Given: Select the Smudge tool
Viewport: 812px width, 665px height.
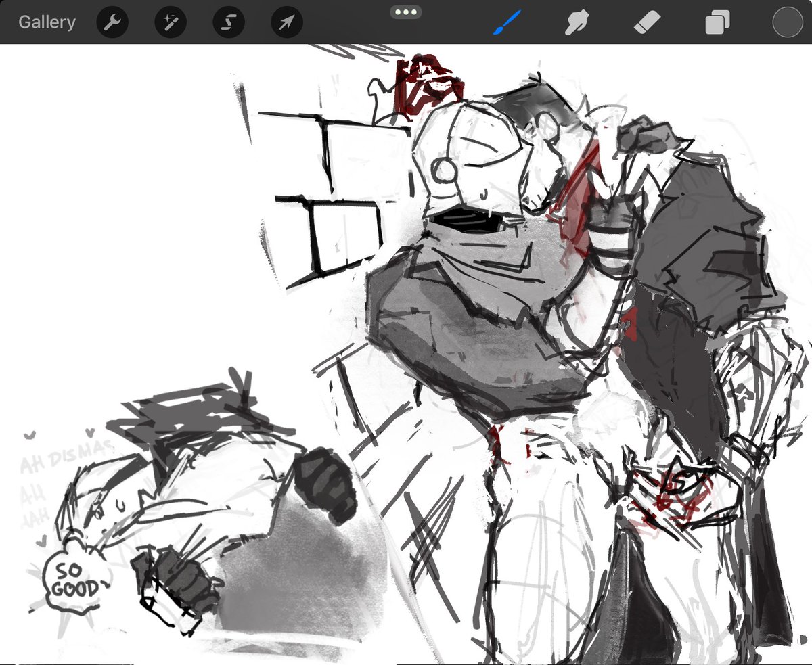Looking at the screenshot, I should [x=578, y=23].
